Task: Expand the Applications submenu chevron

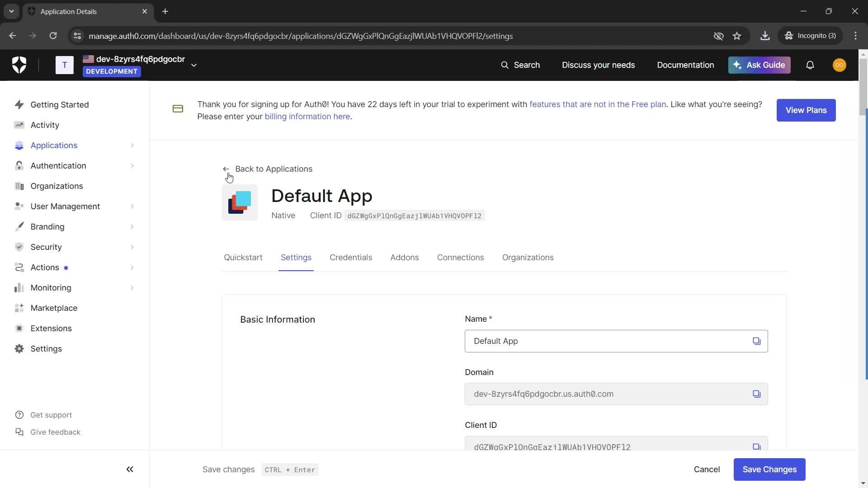Action: 132,145
